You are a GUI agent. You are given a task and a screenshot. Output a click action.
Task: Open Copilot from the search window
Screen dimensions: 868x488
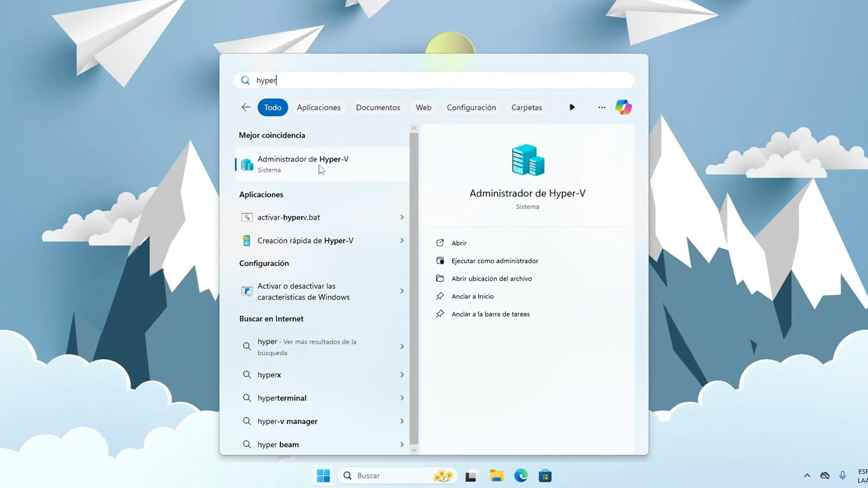[624, 107]
